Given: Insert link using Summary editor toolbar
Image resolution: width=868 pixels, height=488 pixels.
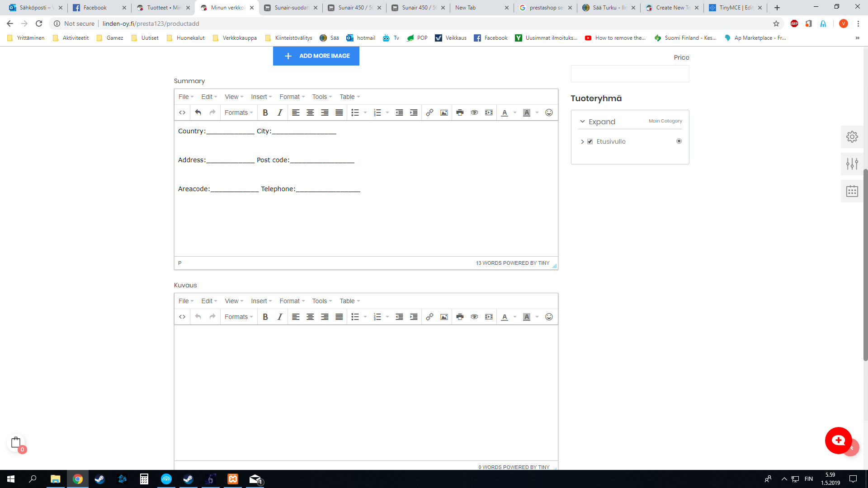Looking at the screenshot, I should point(429,113).
